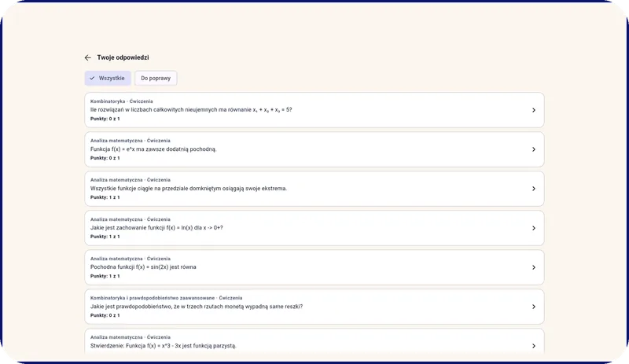Expand the funkcje ciągłe ekstrema question chevron

tap(534, 189)
